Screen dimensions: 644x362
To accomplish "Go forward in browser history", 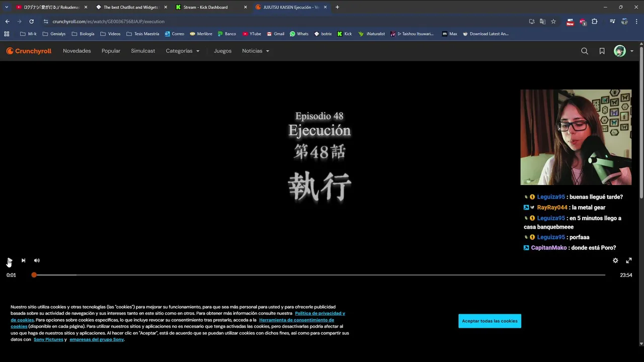I will tap(19, 22).
